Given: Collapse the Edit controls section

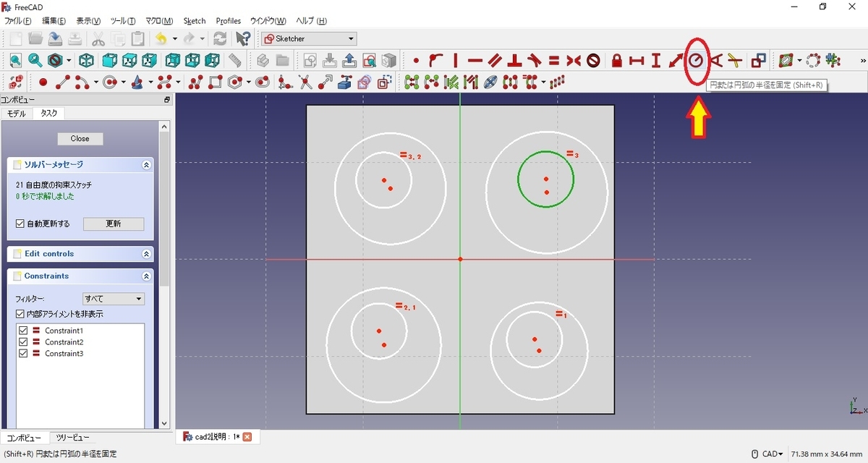Looking at the screenshot, I should [x=146, y=254].
